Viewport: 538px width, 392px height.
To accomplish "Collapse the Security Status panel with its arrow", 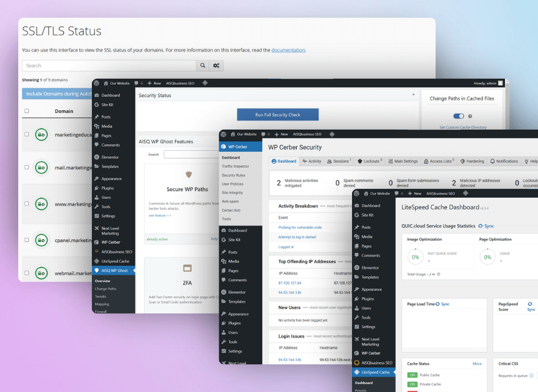I will [413, 95].
